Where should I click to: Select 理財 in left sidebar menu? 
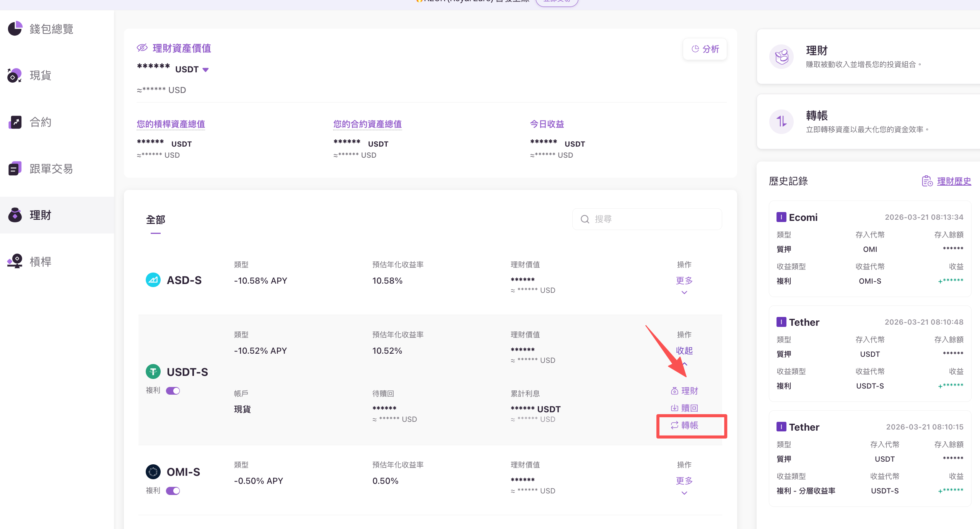(x=41, y=215)
